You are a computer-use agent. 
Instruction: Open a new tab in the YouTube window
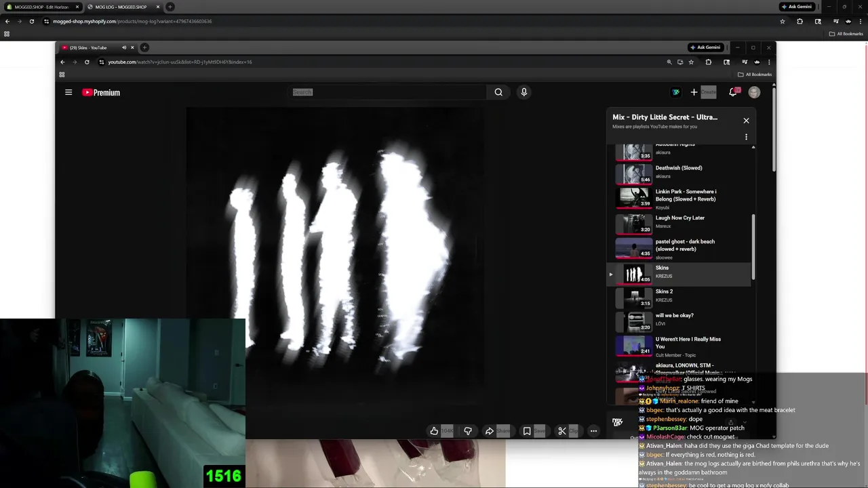[144, 47]
